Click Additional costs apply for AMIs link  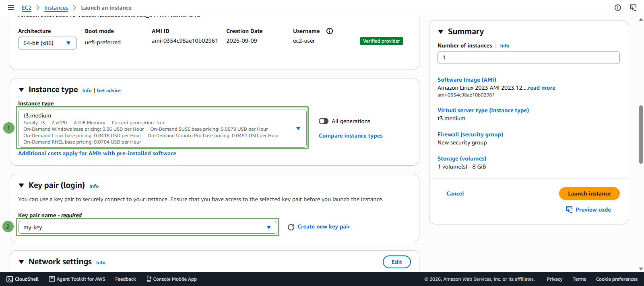click(97, 153)
